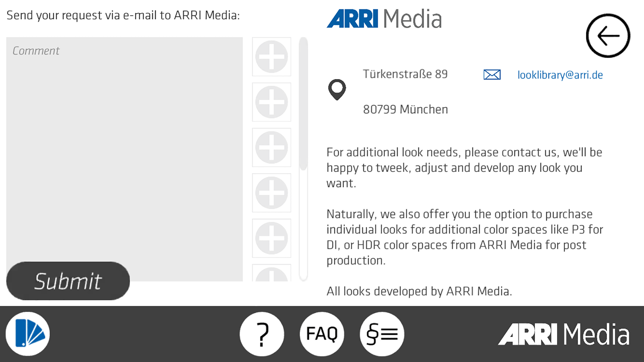Click the back arrow button
644x362 pixels.
tap(608, 36)
